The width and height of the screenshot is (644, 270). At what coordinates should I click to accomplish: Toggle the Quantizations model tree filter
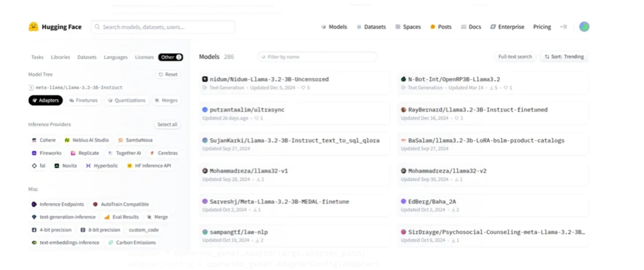(126, 100)
